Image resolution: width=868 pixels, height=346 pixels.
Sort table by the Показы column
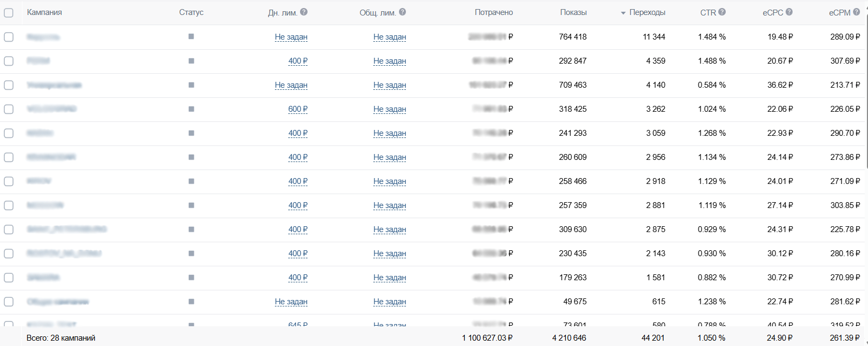click(573, 12)
